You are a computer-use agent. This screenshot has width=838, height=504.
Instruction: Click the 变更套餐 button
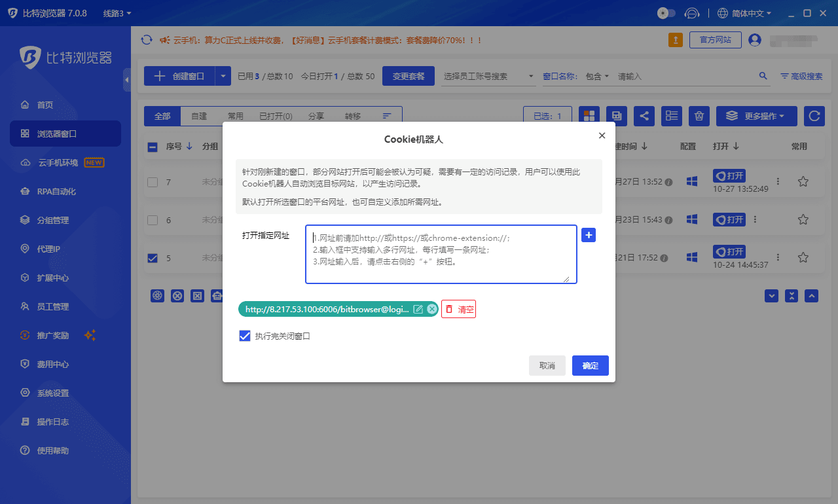tap(408, 76)
